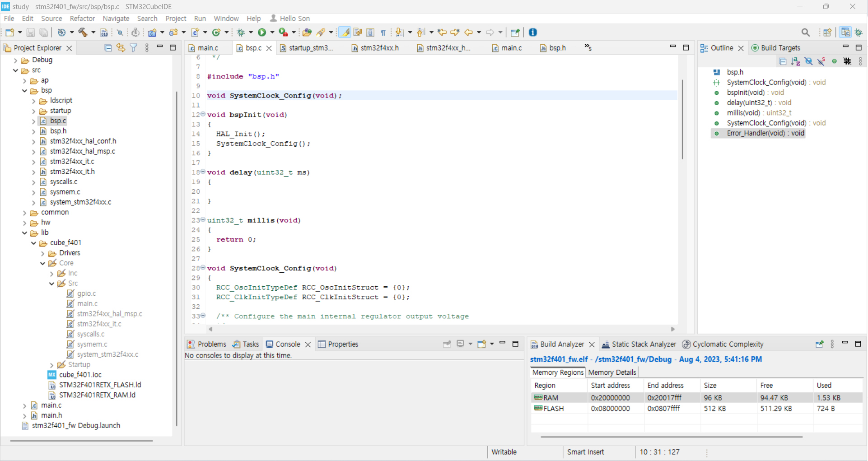Screen dimensions: 868x461
Task: Expand the common folder
Action: 24,213
